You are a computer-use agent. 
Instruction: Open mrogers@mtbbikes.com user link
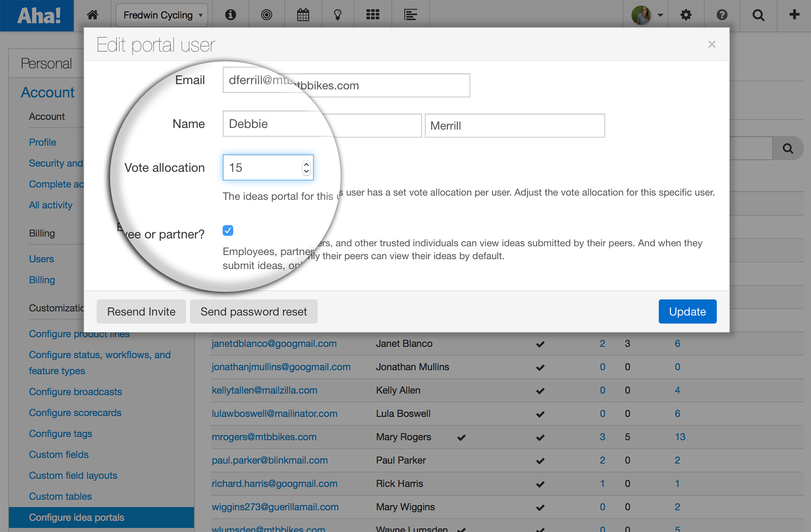264,437
